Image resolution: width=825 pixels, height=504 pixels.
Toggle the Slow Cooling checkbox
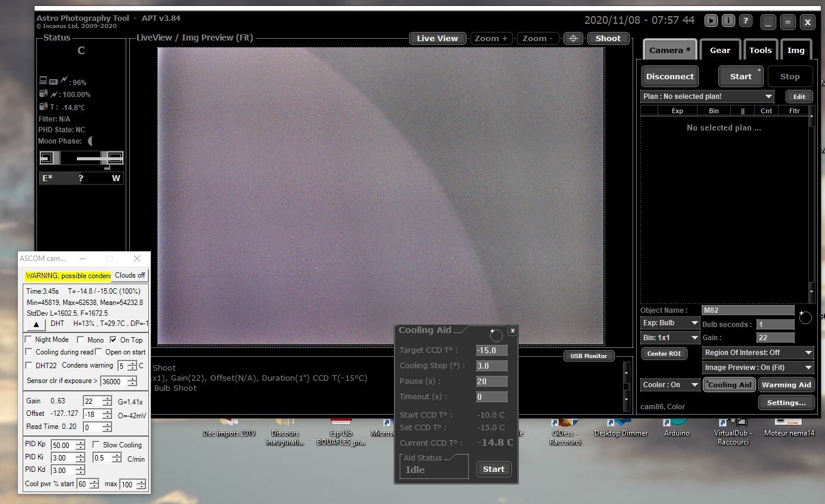(x=96, y=445)
